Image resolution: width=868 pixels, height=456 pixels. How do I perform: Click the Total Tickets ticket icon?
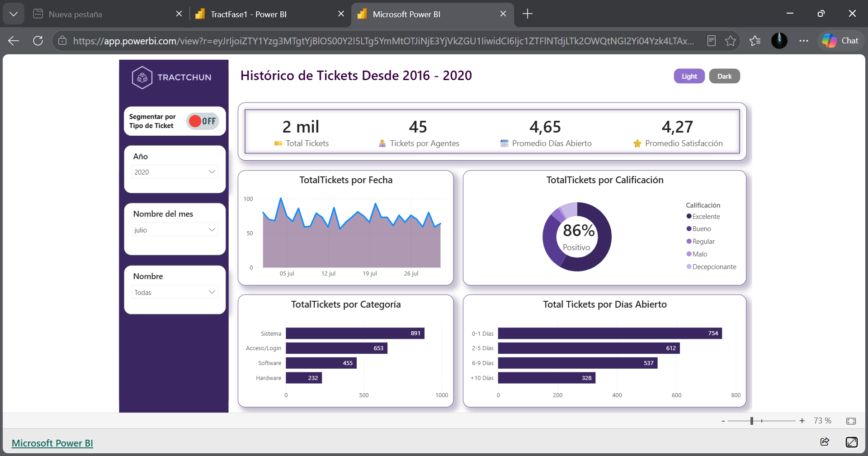click(x=278, y=143)
